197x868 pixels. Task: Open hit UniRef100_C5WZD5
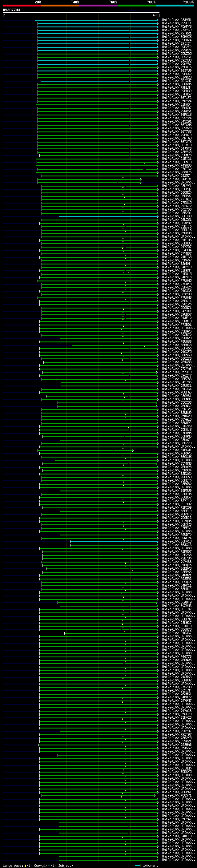[176, 54]
